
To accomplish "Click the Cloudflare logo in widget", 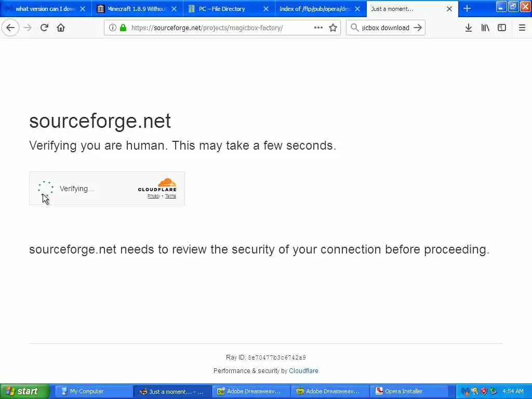I will pos(157,185).
